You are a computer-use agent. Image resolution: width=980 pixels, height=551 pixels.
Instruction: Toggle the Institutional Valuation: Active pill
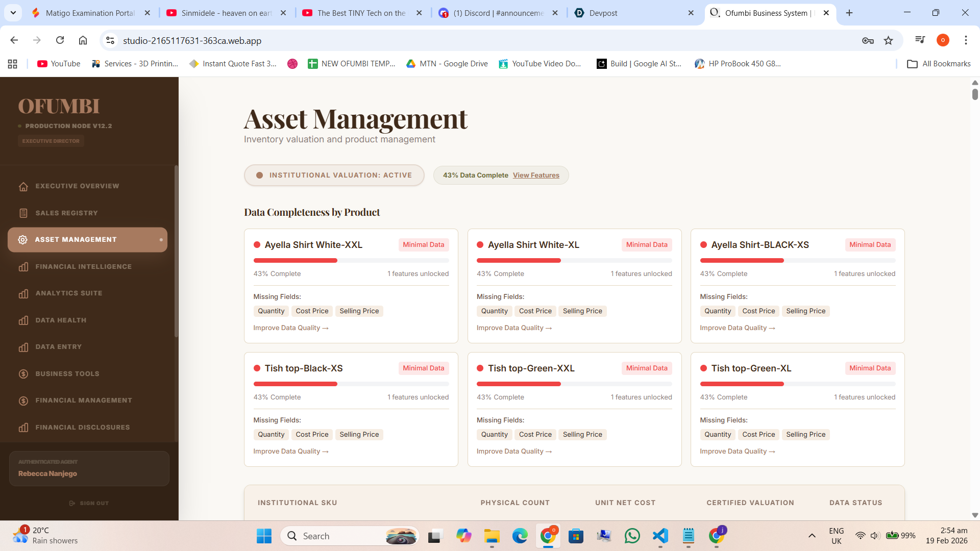pyautogui.click(x=334, y=176)
